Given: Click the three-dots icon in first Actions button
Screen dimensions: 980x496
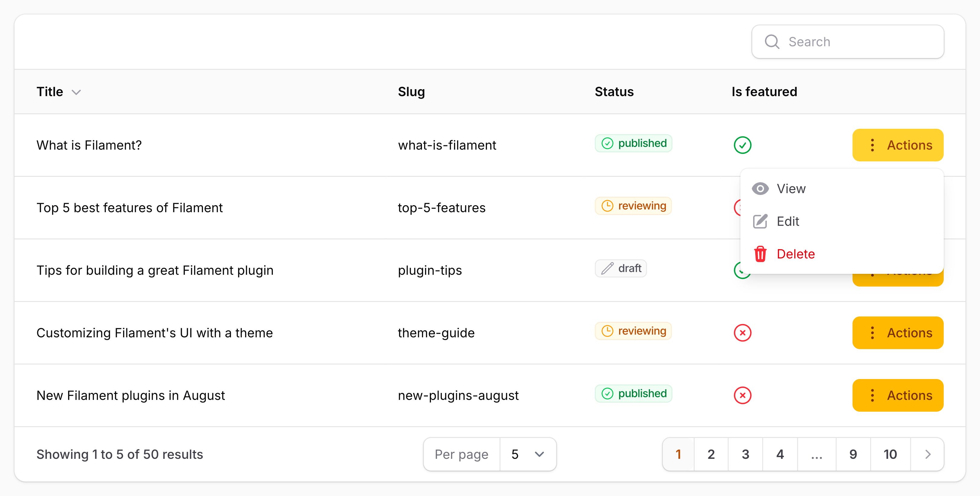Looking at the screenshot, I should click(872, 145).
